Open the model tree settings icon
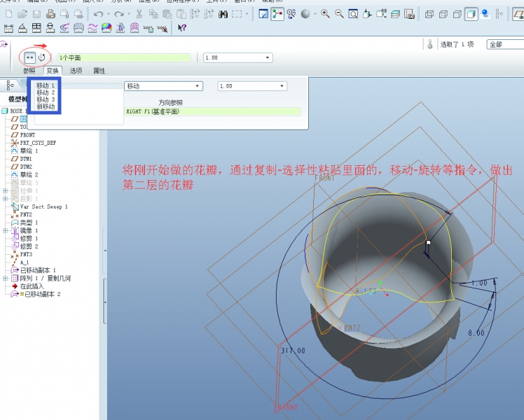Viewport: 524px width, 420px height. 11,85
